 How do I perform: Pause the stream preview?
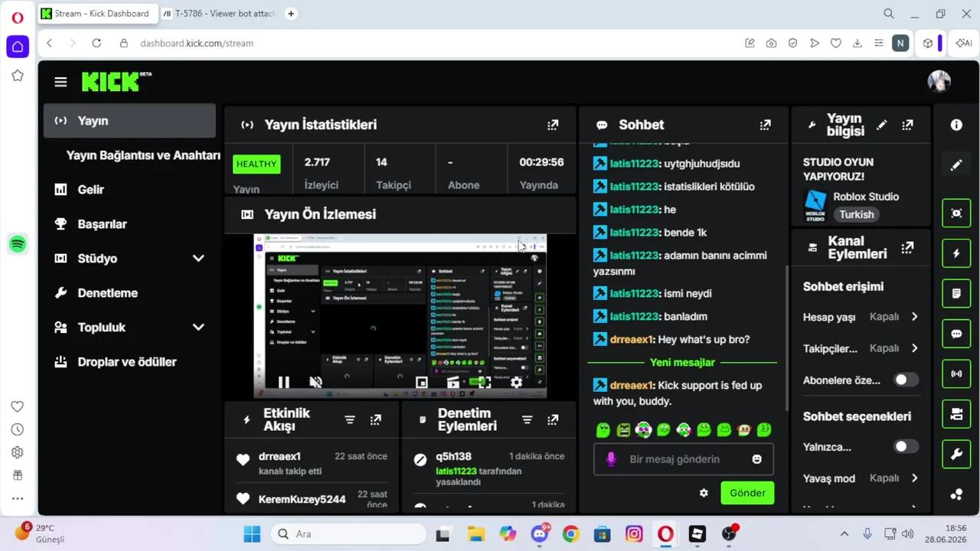[283, 382]
